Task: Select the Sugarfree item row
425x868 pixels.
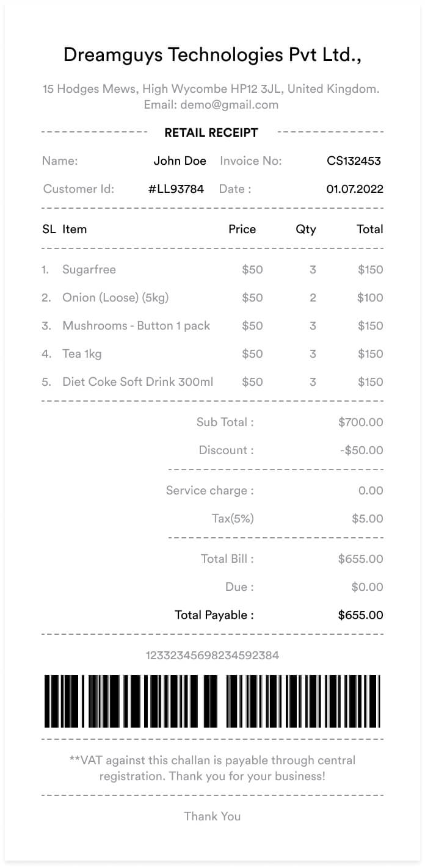Action: point(89,270)
